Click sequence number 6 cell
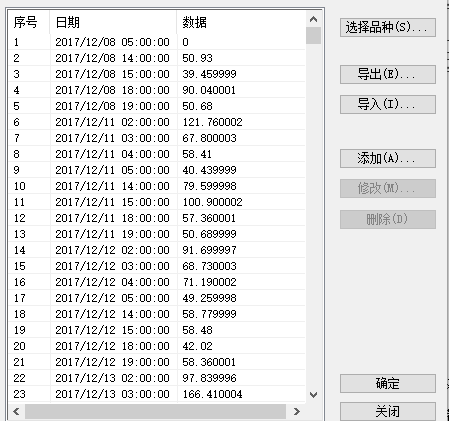 pos(16,122)
